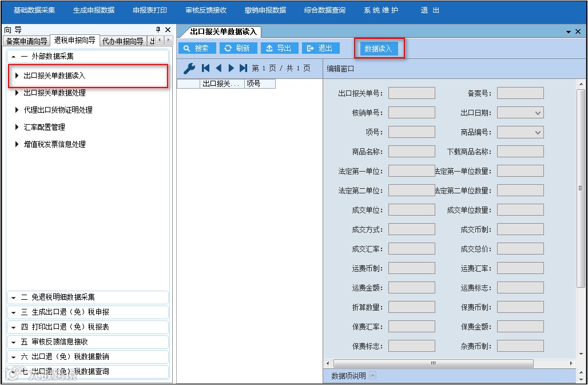588x385 pixels.
Task: Click the horizontal scrollbar left arrow
Action: tap(328, 363)
